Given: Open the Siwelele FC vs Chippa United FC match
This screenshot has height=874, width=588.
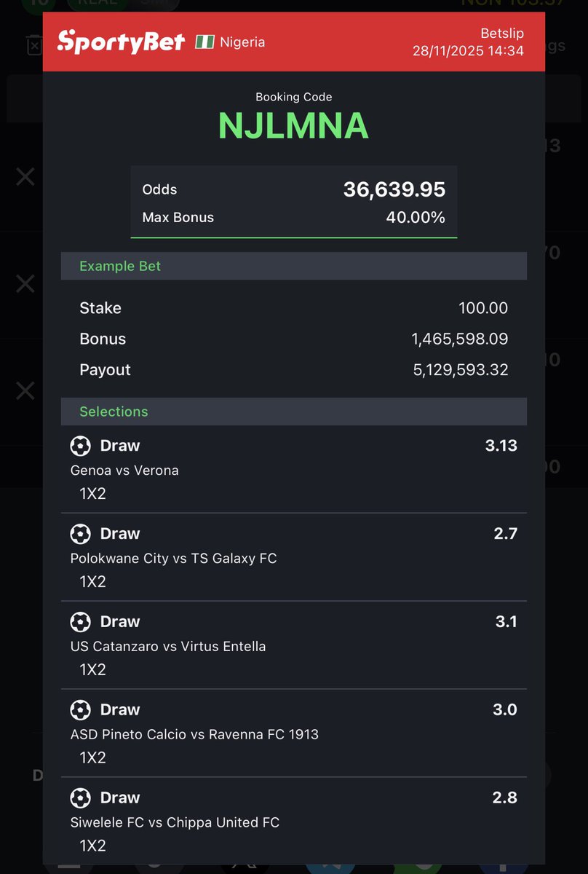Looking at the screenshot, I should [175, 823].
